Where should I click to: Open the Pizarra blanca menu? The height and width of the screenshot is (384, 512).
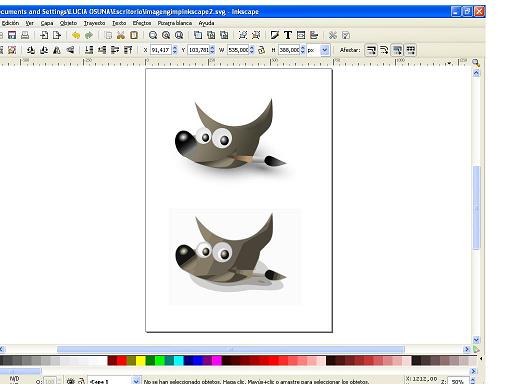[175, 23]
